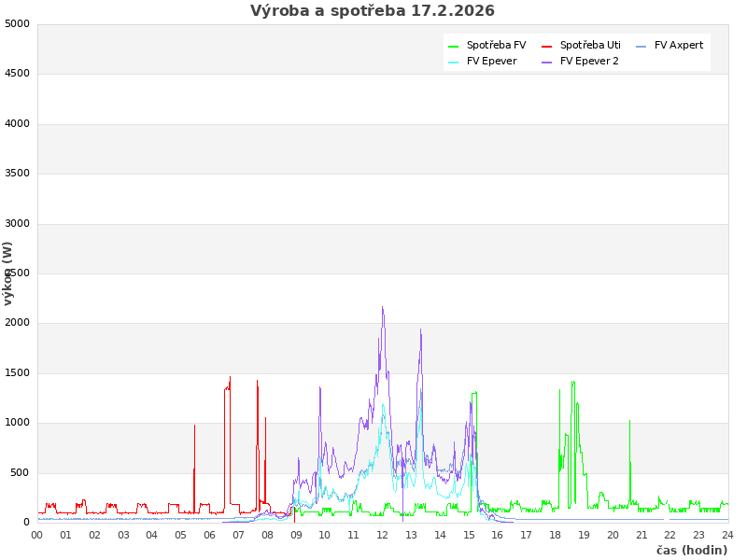Select hour 12 on the time axis
747x560 pixels.
382,535
